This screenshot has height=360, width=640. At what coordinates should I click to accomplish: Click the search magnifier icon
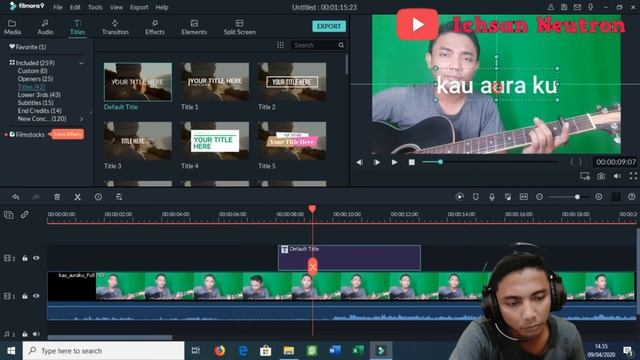coord(341,45)
